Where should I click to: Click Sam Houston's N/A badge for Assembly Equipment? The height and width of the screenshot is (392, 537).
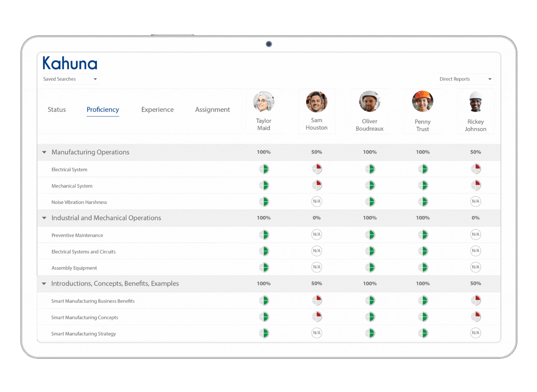317,267
